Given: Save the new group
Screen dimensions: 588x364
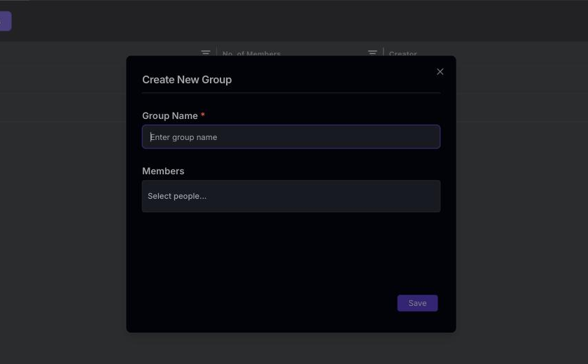Looking at the screenshot, I should 417,303.
